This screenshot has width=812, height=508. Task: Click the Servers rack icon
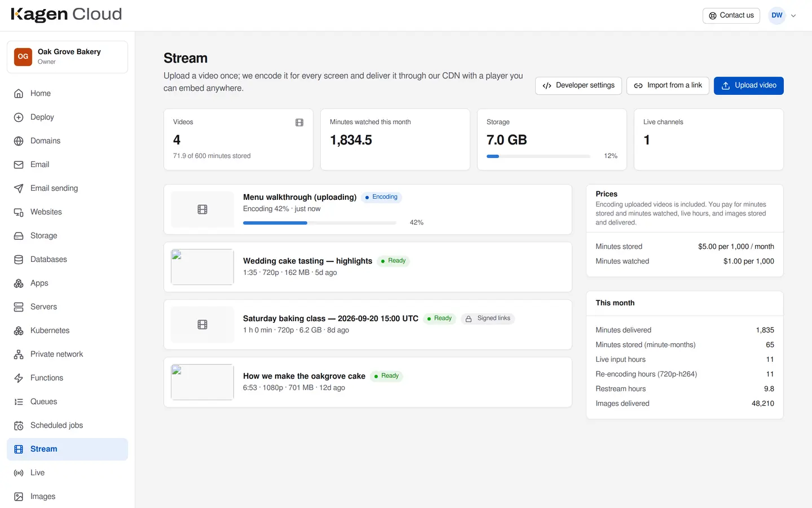click(x=19, y=307)
